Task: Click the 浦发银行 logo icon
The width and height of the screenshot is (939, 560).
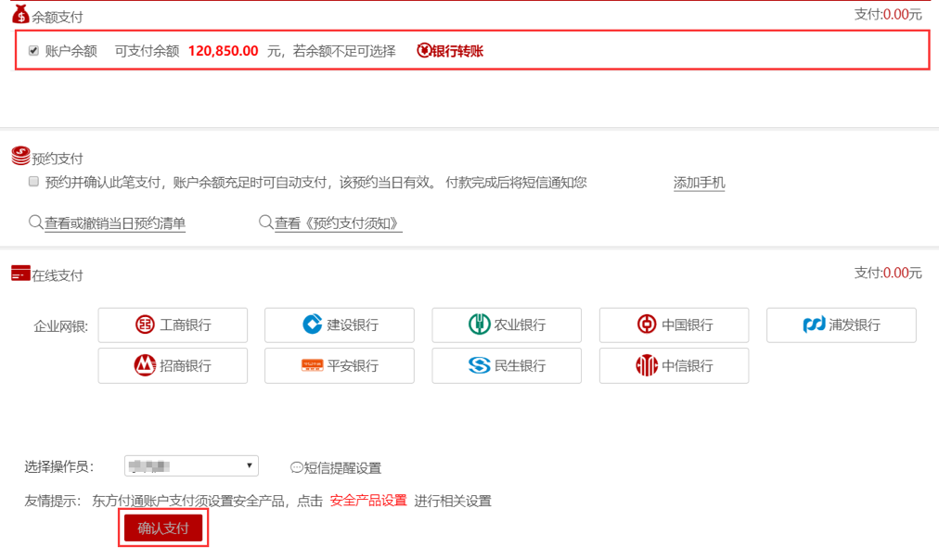Action: click(x=814, y=325)
